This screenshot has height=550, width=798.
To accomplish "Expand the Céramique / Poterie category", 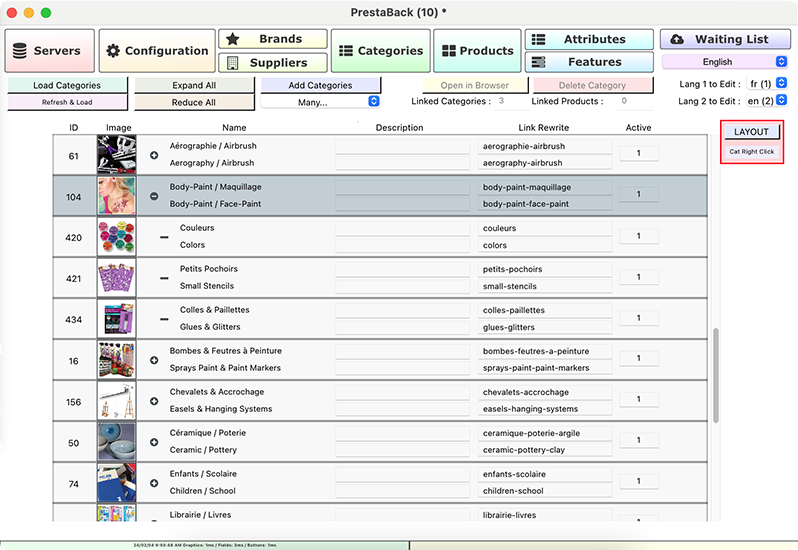I will [154, 442].
